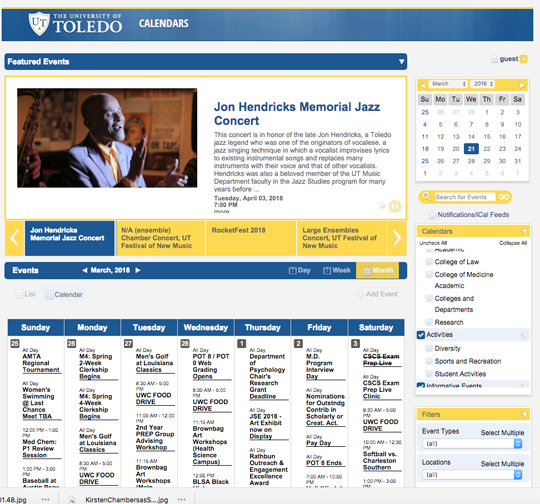This screenshot has height=504, width=540.
Task: Click Select Multiple for Event Types
Action: tap(502, 433)
